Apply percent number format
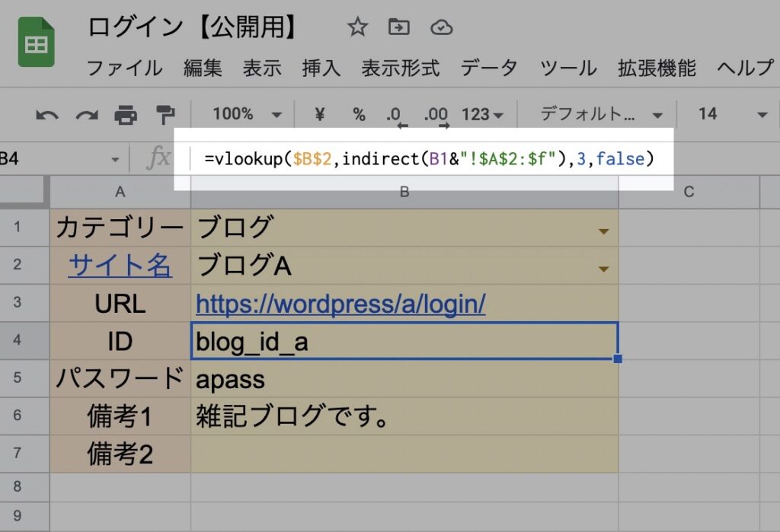The height and width of the screenshot is (532, 780). [x=359, y=114]
